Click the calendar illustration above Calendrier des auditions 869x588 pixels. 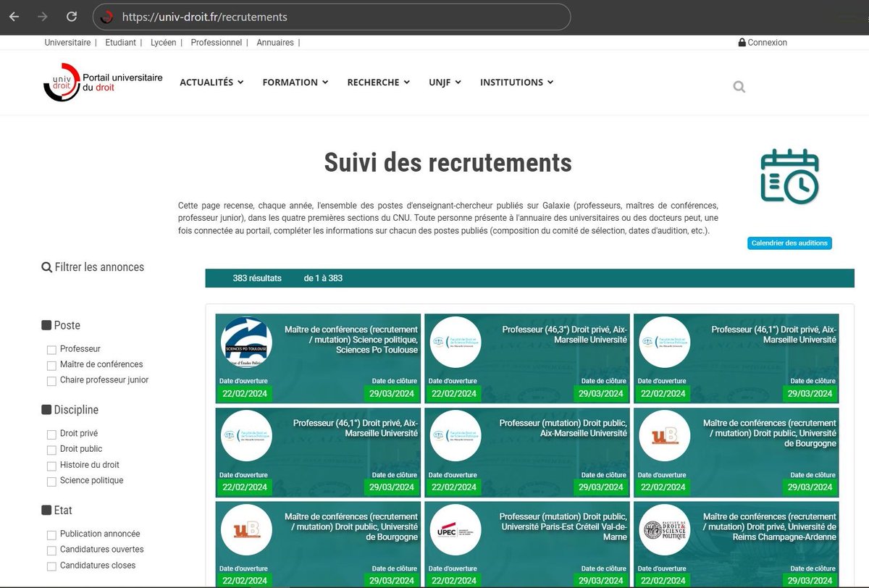pos(789,176)
